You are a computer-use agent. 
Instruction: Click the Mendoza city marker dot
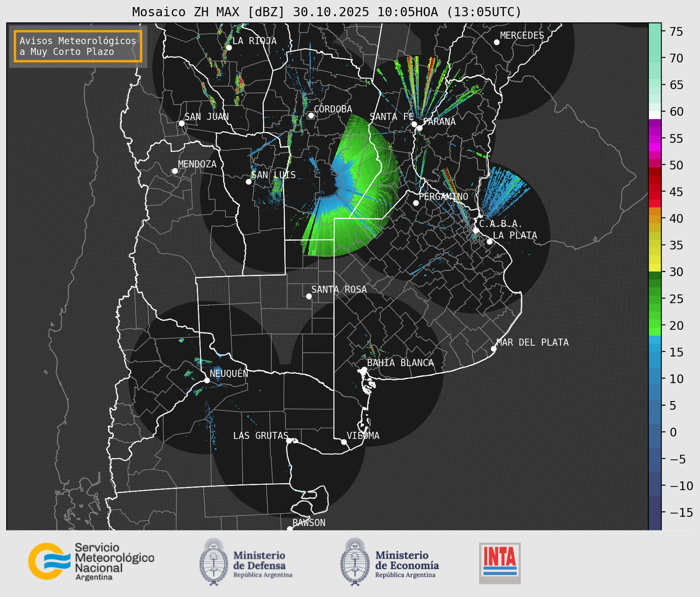pyautogui.click(x=175, y=171)
